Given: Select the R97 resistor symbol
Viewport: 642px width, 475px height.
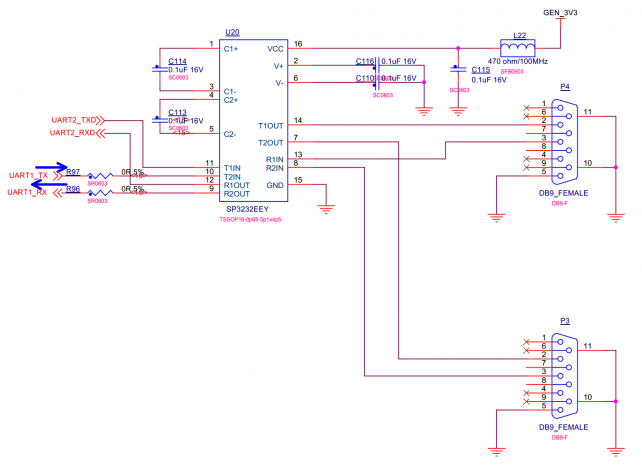Looking at the screenshot, I should [98, 176].
